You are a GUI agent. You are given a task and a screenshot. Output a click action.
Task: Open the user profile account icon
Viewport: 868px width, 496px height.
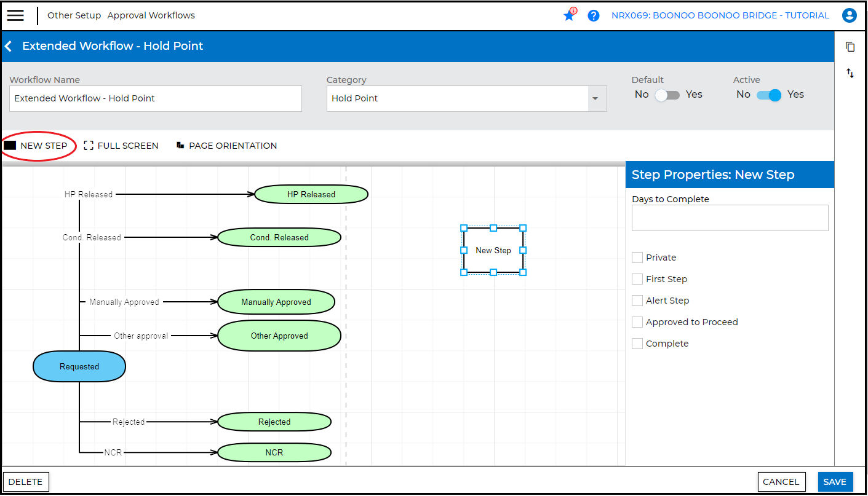tap(850, 15)
